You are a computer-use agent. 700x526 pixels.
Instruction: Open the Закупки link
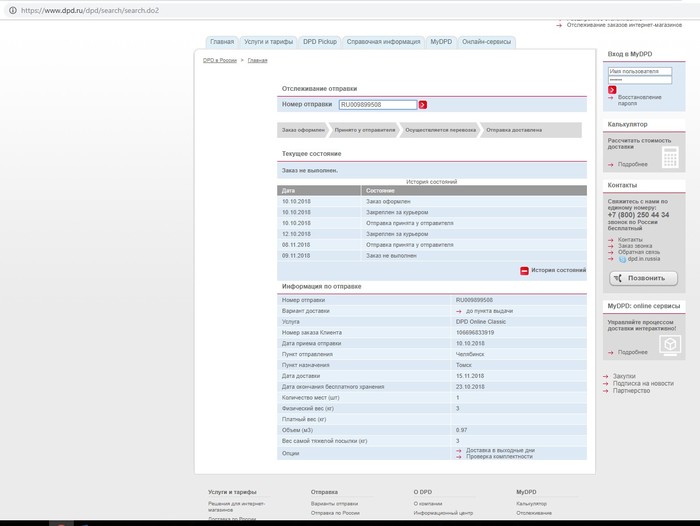[x=624, y=376]
